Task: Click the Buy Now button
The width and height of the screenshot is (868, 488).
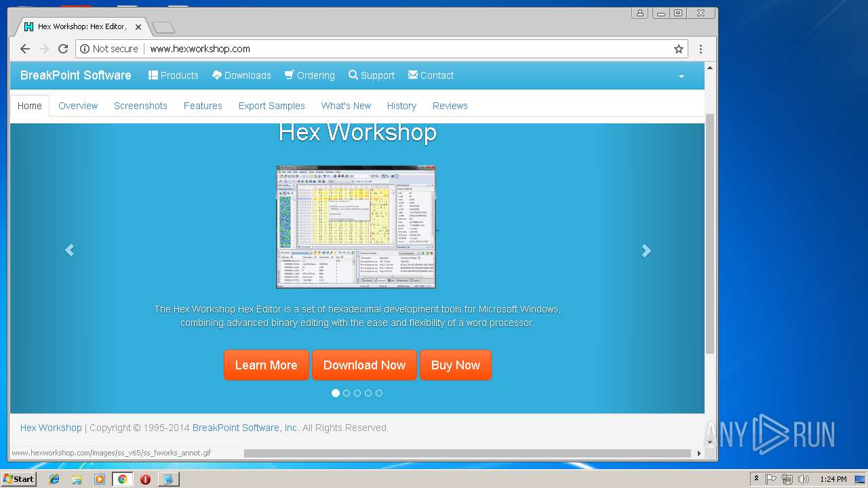Action: point(456,365)
